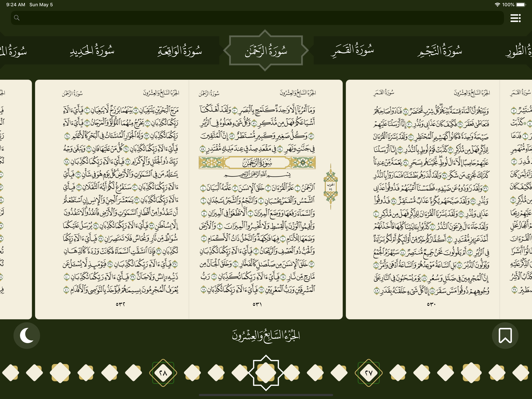
Task: Bookmark the current page with the ribbon icon
Action: 505,335
